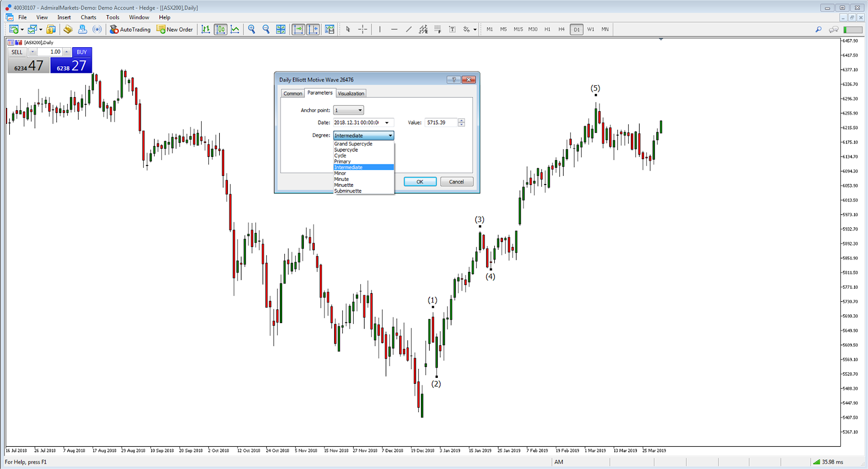
Task: Select the W1 timeframe
Action: (590, 29)
